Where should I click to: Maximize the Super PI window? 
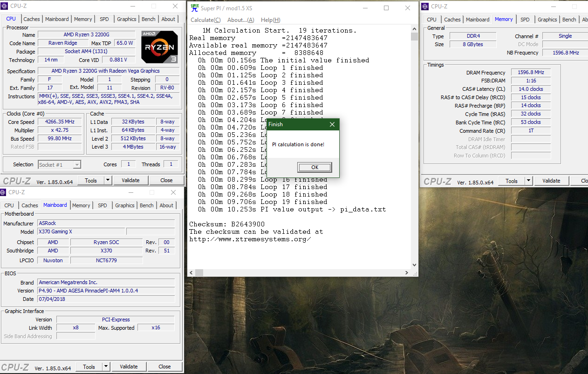[x=386, y=8]
